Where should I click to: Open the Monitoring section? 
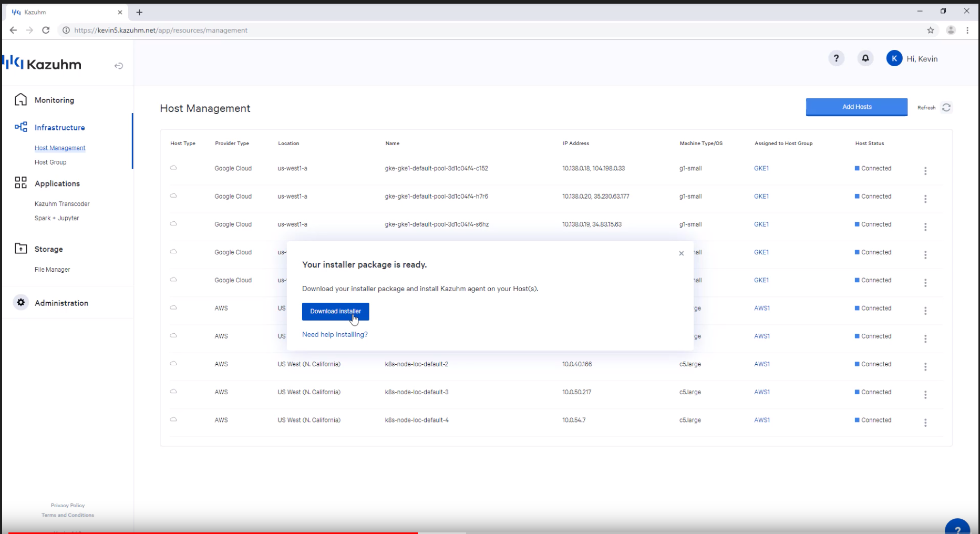tap(54, 100)
